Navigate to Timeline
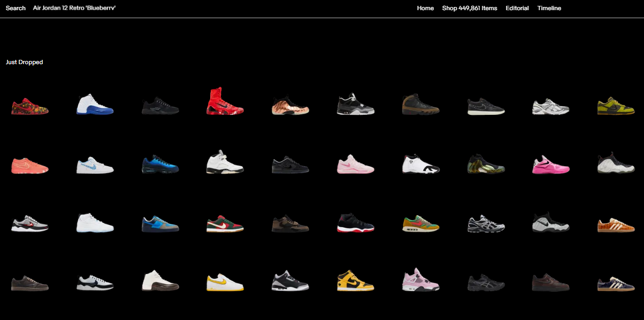The width and height of the screenshot is (644, 320). 549,8
